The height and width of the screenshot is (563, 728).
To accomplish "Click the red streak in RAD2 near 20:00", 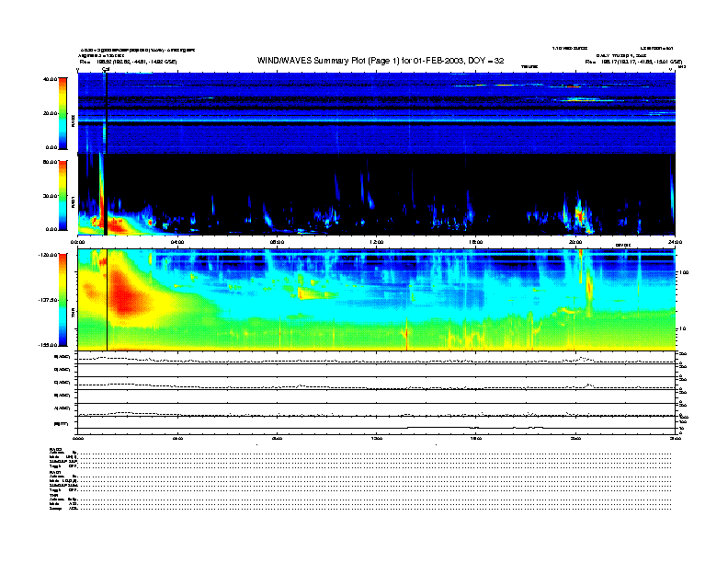I will click(574, 86).
